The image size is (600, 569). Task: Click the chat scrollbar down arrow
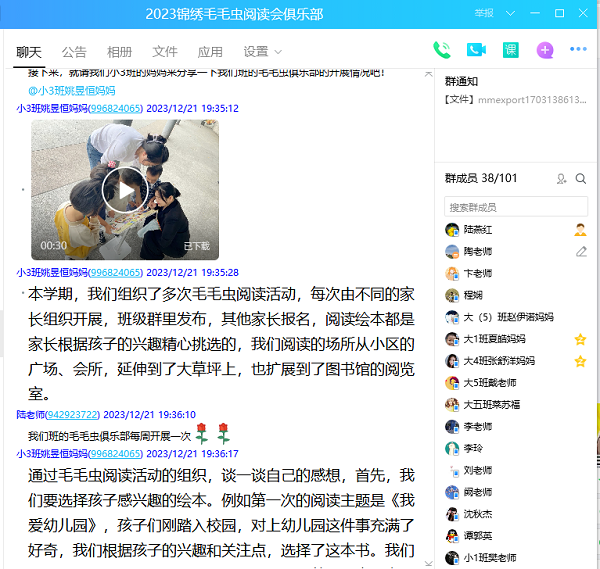[429, 564]
